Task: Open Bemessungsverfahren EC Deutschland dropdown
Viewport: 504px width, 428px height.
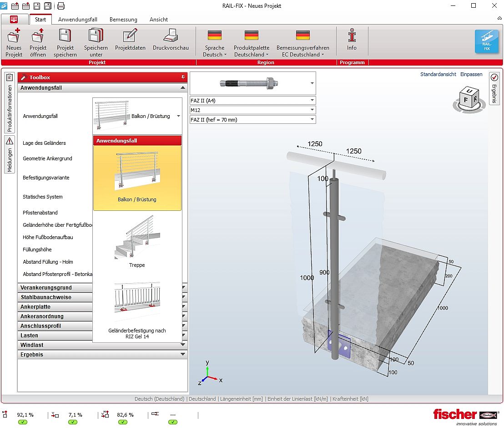Action: [x=302, y=44]
